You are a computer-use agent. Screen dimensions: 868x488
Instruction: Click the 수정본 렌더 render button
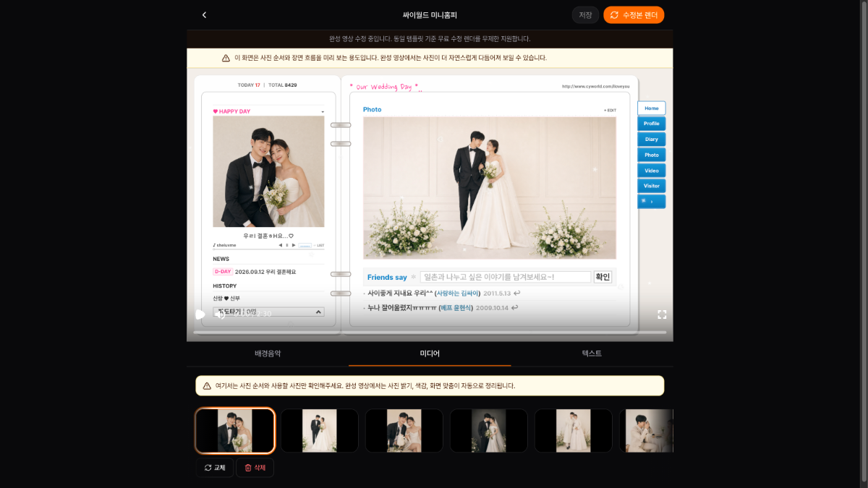(634, 15)
